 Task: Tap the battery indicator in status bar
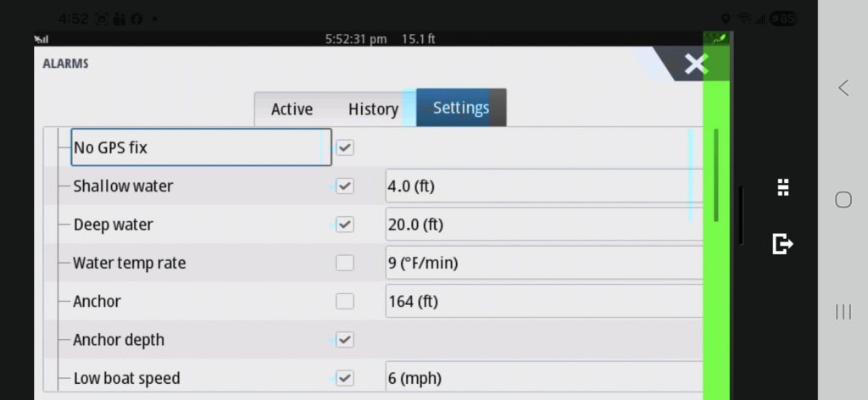coord(783,19)
